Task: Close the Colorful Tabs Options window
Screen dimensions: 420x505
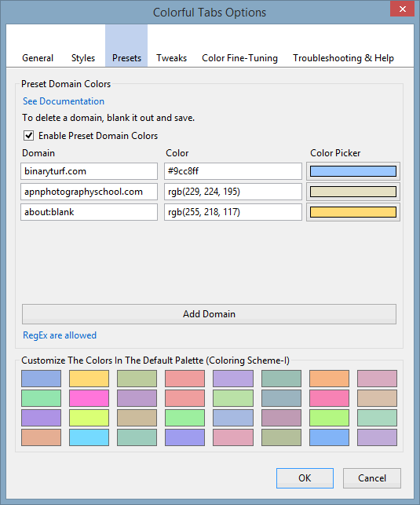Action: pos(402,9)
